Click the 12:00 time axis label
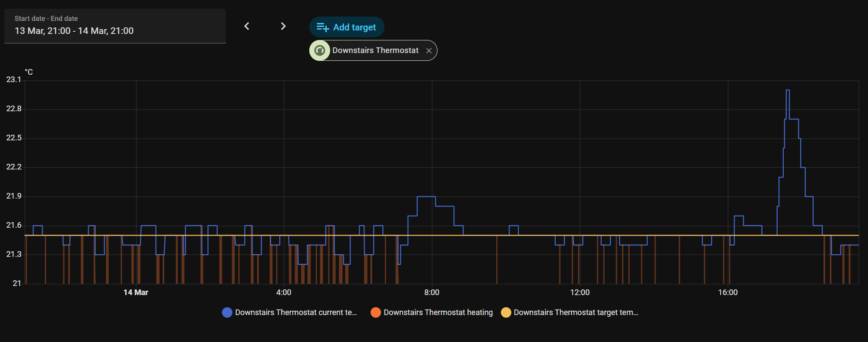Viewport: 868px width, 342px height. tap(580, 292)
